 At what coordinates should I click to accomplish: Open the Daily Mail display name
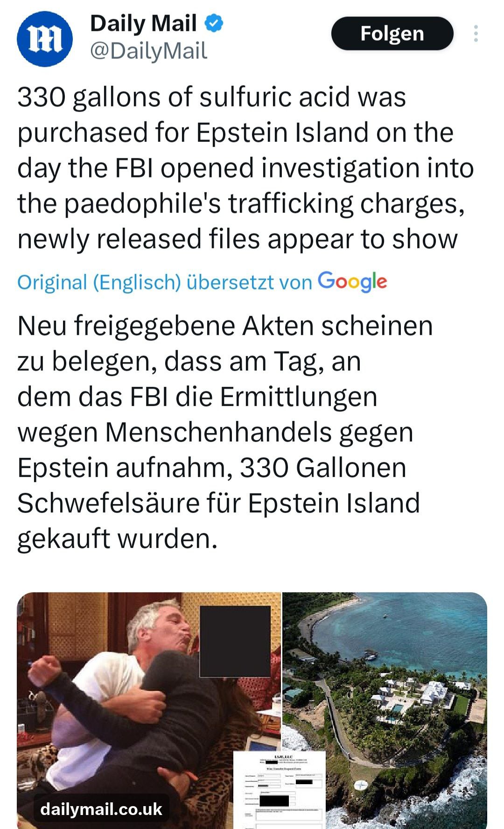tap(143, 23)
